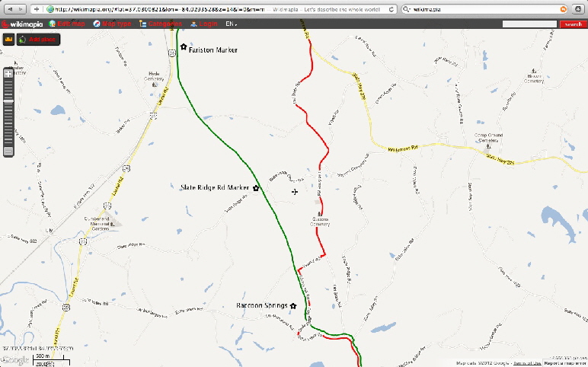This screenshot has width=588, height=367.
Task: Click the red search button
Action: coord(574,24)
